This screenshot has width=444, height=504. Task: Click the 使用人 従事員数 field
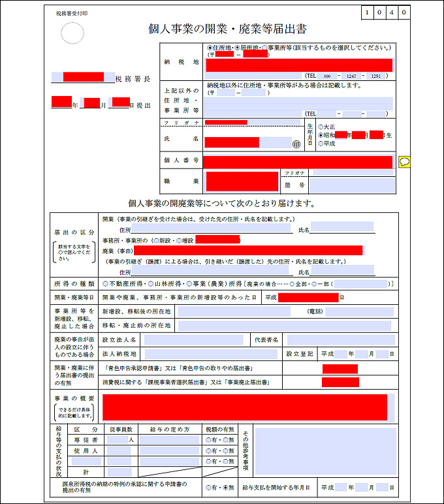(119, 451)
